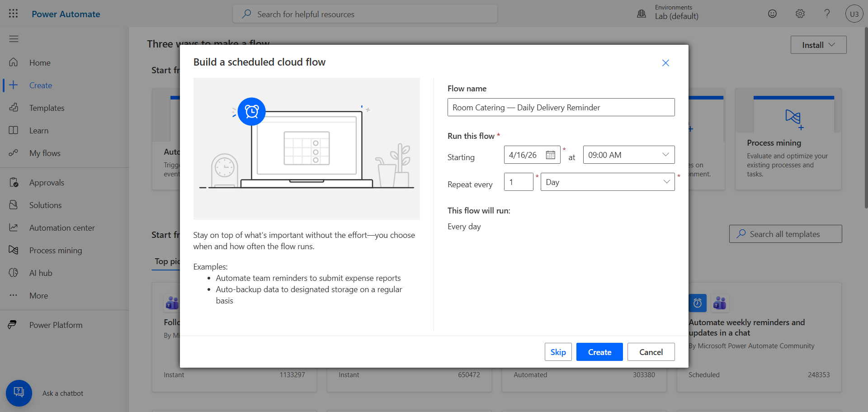The height and width of the screenshot is (412, 868).
Task: Select AI hub in the navigation
Action: click(x=41, y=273)
